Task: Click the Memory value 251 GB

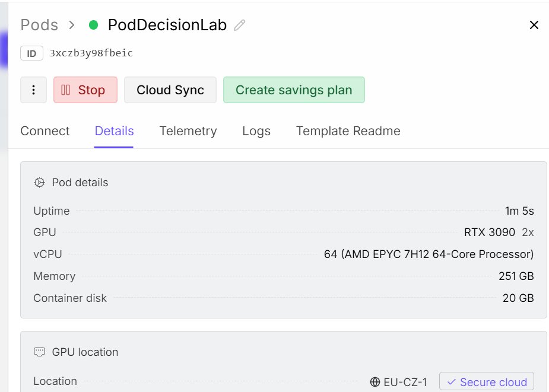Action: tap(516, 276)
